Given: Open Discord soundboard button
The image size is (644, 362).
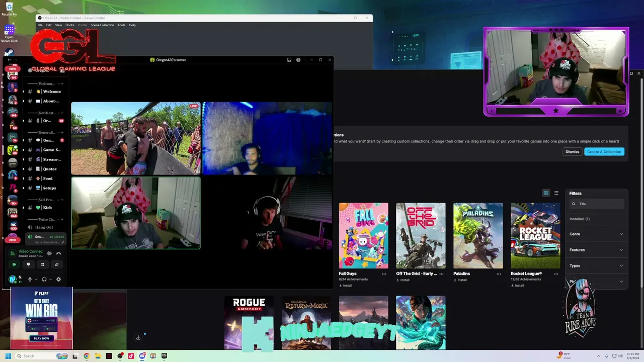Looking at the screenshot, I should click(x=57, y=264).
